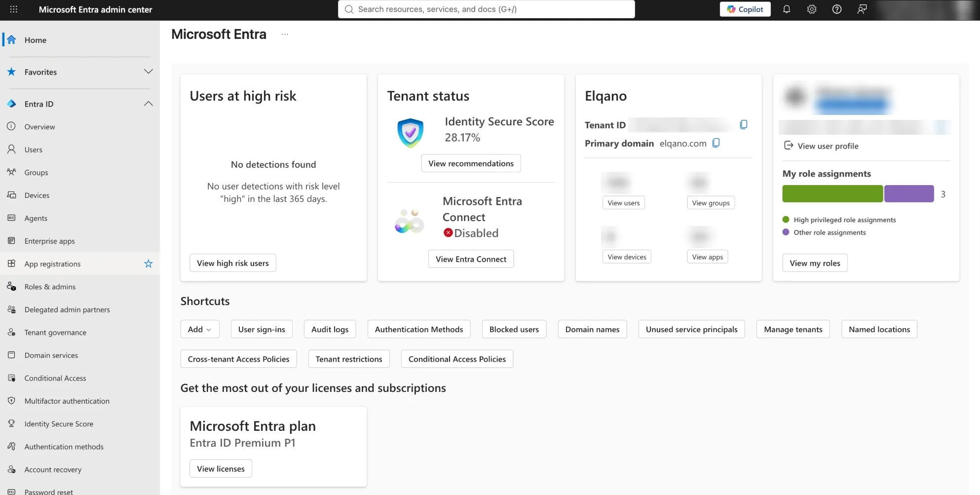Open the Audit logs shortcut
Image resolution: width=980 pixels, height=495 pixels.
click(330, 329)
